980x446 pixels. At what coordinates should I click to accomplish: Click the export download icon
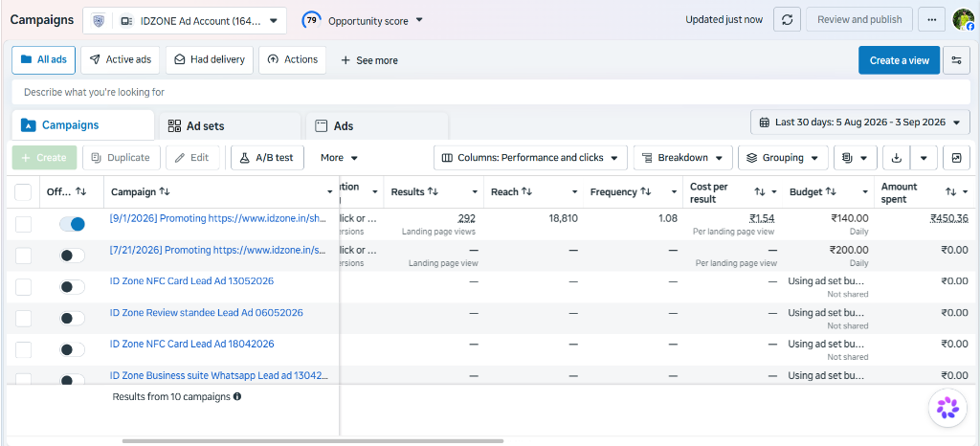896,158
